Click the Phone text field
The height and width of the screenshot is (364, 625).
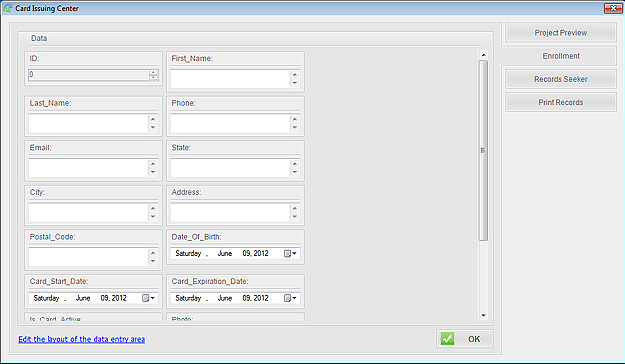(230, 124)
